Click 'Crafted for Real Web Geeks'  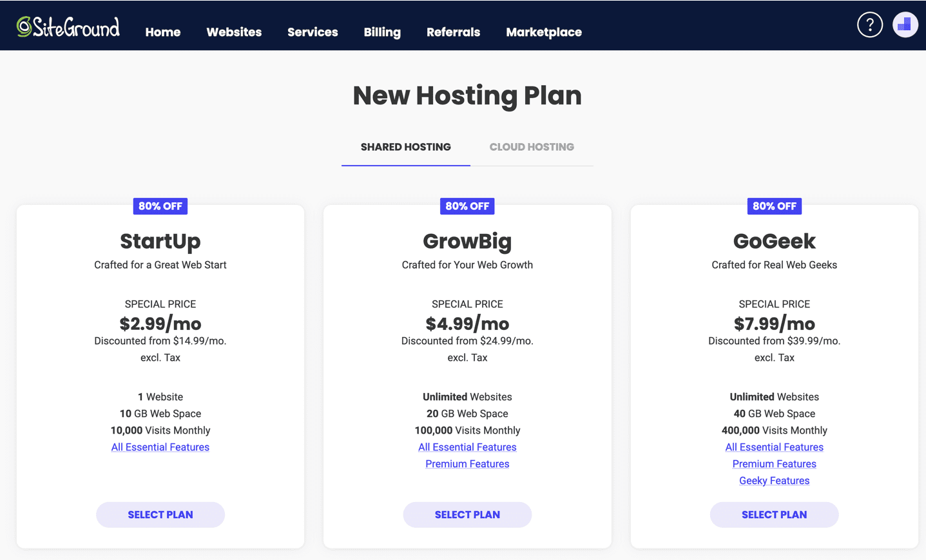pos(775,265)
